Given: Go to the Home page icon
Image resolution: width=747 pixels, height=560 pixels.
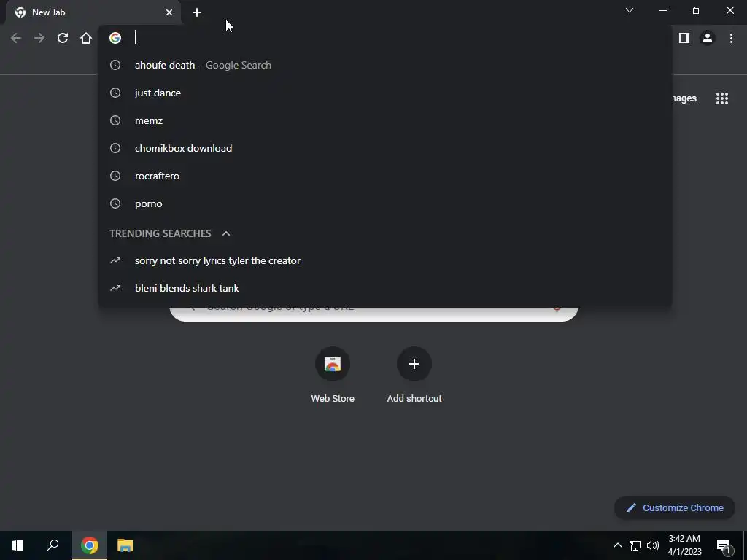Looking at the screenshot, I should coord(86,38).
